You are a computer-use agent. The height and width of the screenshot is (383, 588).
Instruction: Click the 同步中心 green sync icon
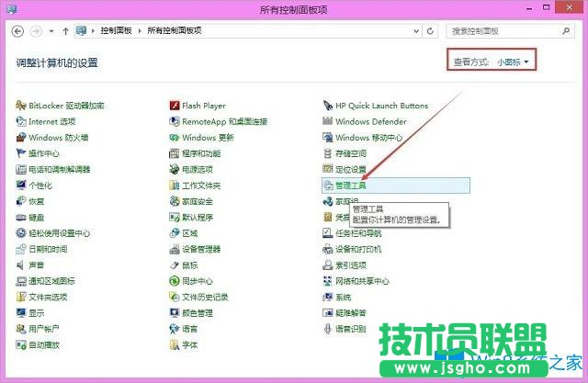pyautogui.click(x=175, y=281)
